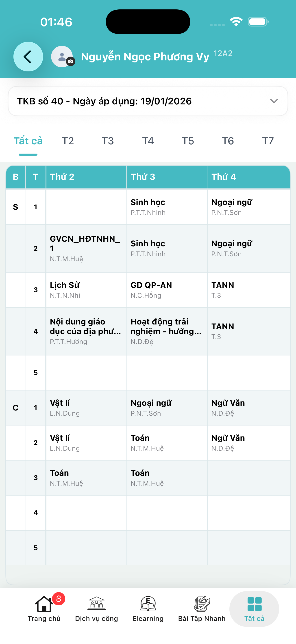Tap the back arrow button

[28, 57]
